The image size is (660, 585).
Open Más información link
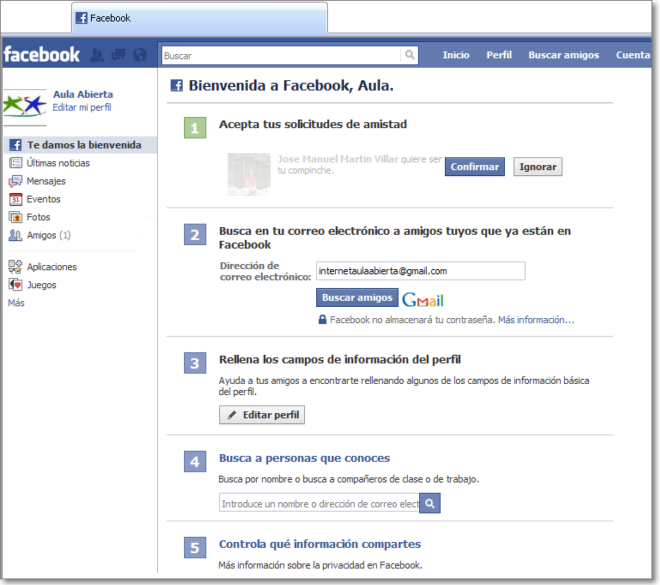click(536, 320)
